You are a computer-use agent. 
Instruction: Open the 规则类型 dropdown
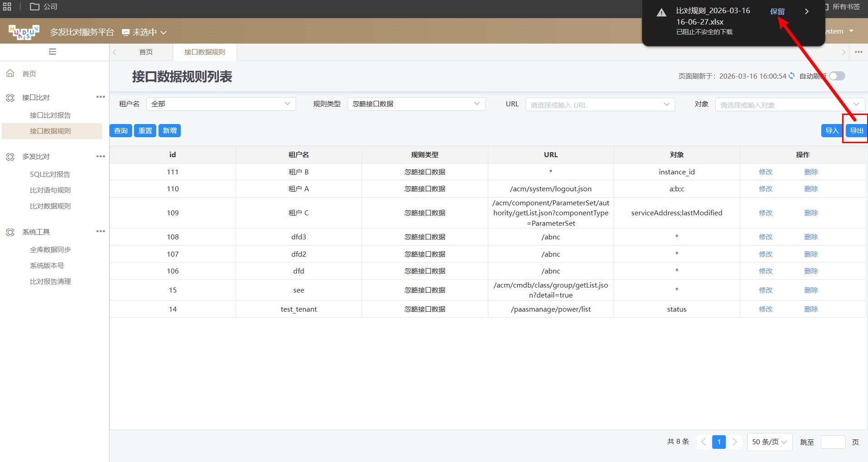pyautogui.click(x=416, y=104)
